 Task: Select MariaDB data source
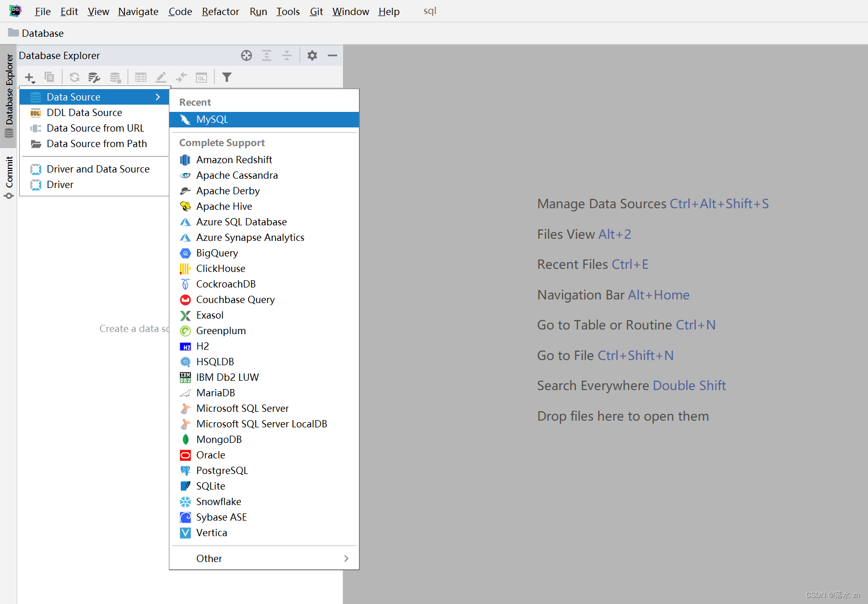[x=264, y=393]
